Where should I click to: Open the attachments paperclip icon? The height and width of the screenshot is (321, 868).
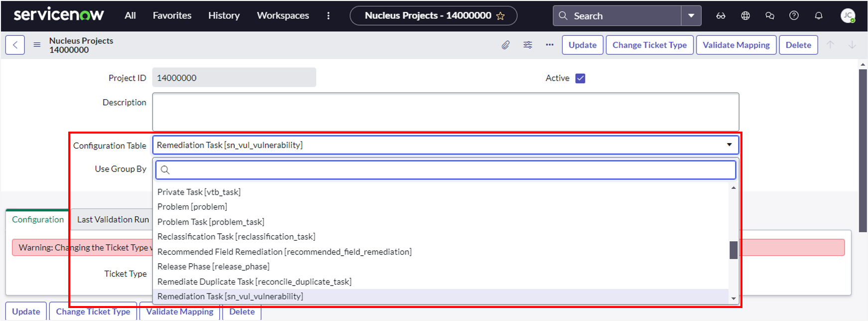tap(506, 45)
